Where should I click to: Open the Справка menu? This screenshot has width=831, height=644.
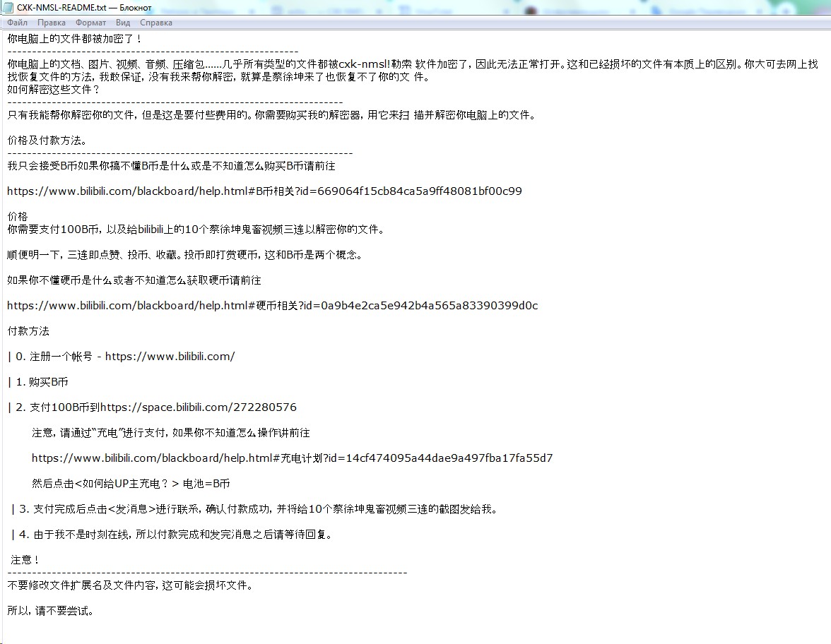click(155, 23)
